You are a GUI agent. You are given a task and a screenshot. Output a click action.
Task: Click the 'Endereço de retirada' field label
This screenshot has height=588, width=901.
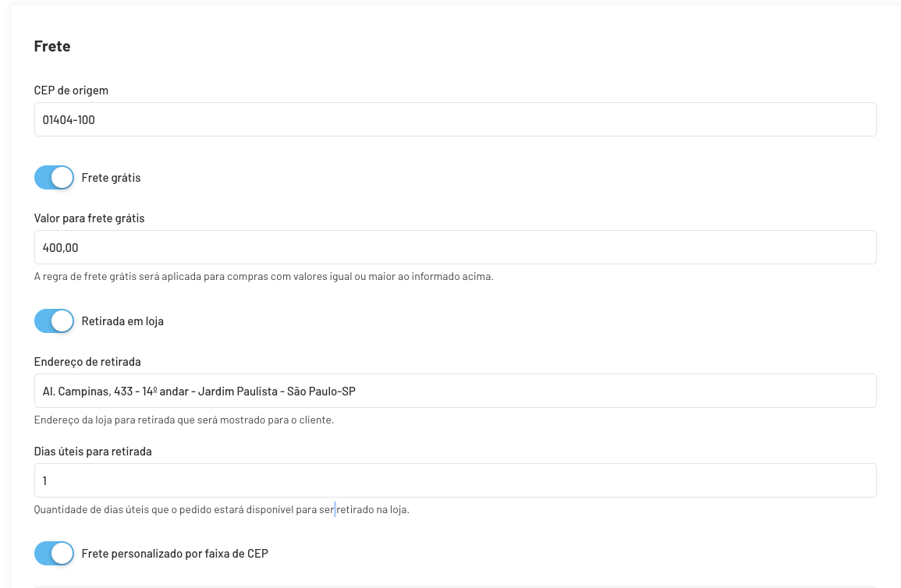[x=87, y=362]
